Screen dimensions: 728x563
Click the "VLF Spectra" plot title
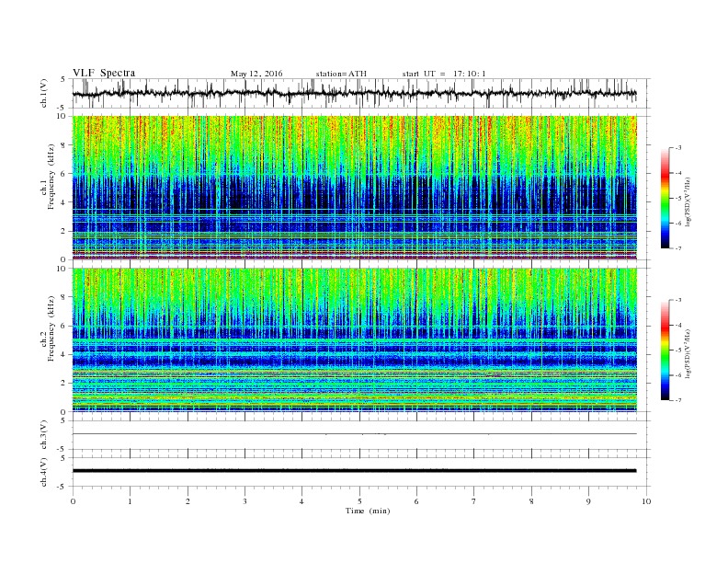(104, 73)
